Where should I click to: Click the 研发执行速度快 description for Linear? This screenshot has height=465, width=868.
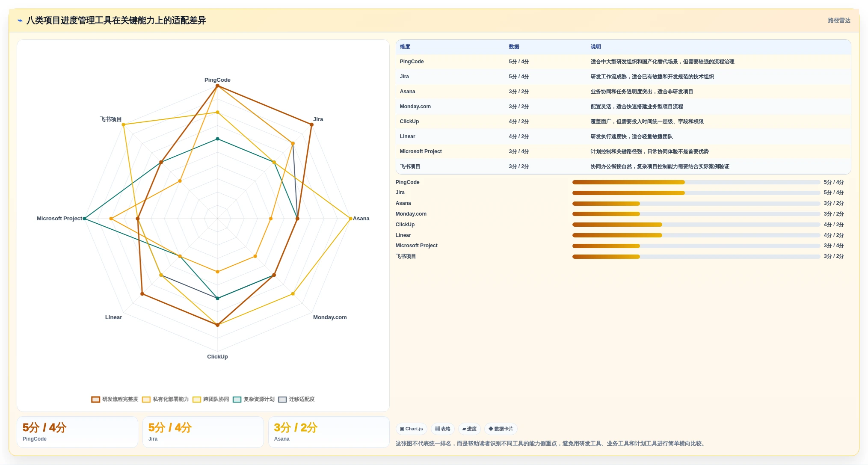coord(631,137)
